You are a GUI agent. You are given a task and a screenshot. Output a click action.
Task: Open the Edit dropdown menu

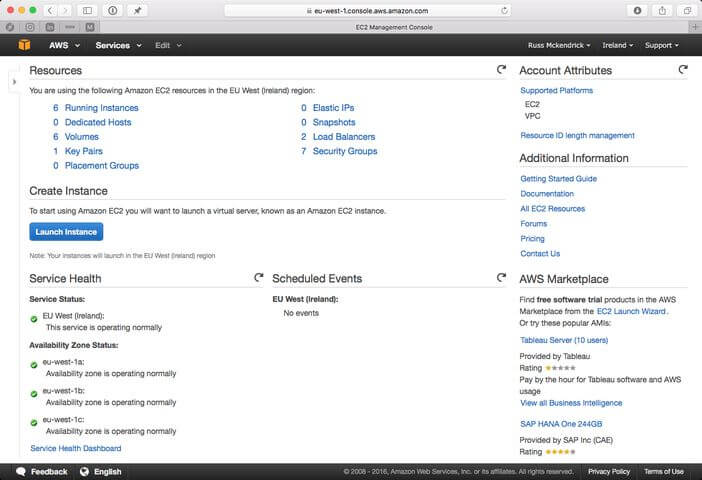(168, 45)
